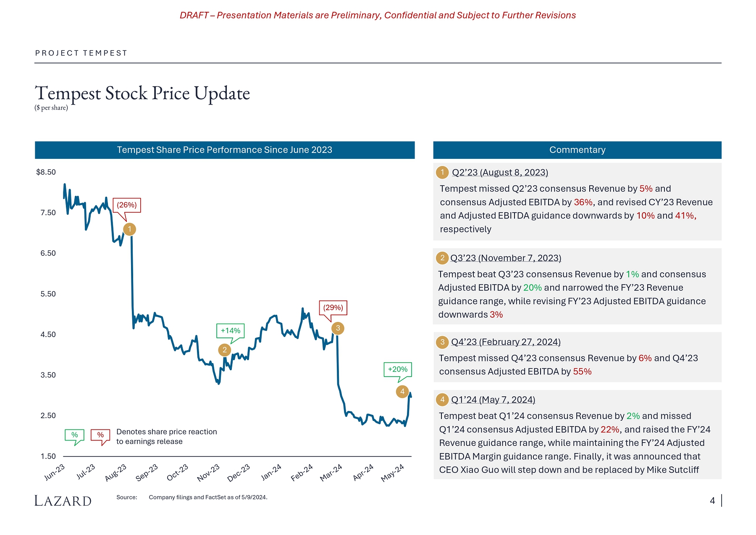
Task: Open the Q2'23 (August 8, 2023) heading
Action: [x=500, y=172]
